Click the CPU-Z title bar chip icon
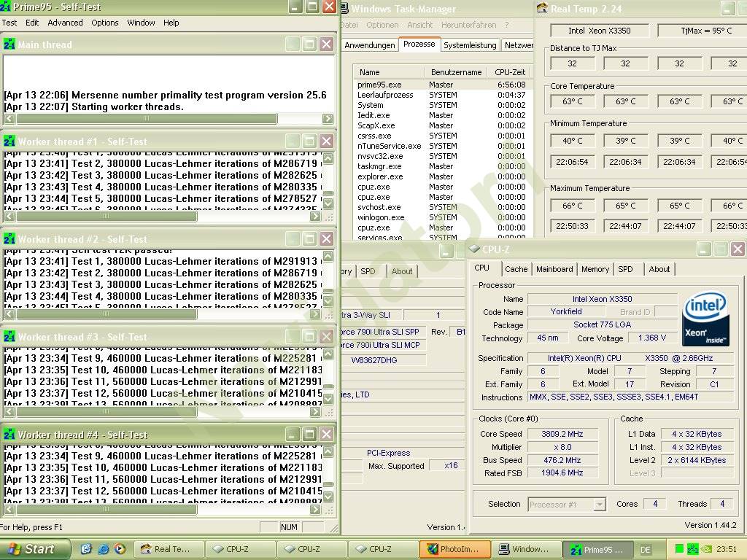Image resolution: width=747 pixels, height=560 pixels. [474, 249]
